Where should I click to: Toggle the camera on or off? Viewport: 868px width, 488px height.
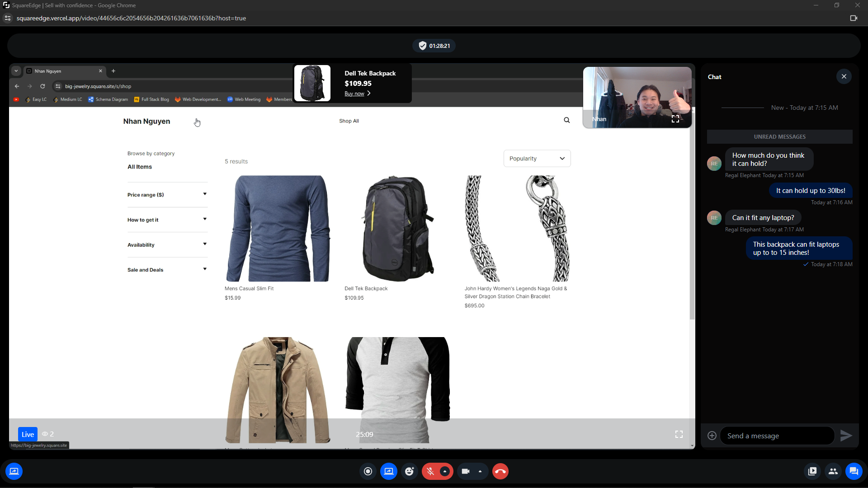(x=466, y=471)
